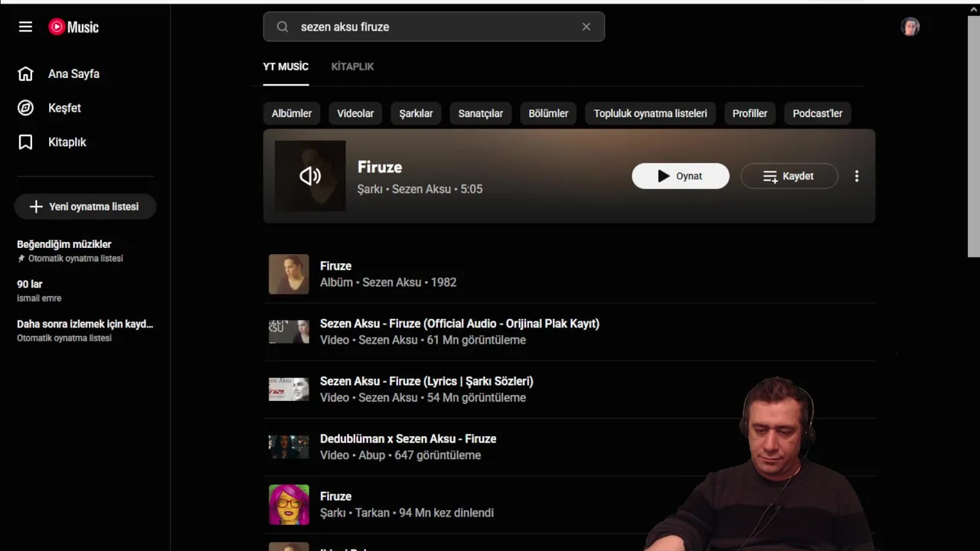The height and width of the screenshot is (551, 980).
Task: Open top result three-dot menu
Action: (x=857, y=176)
